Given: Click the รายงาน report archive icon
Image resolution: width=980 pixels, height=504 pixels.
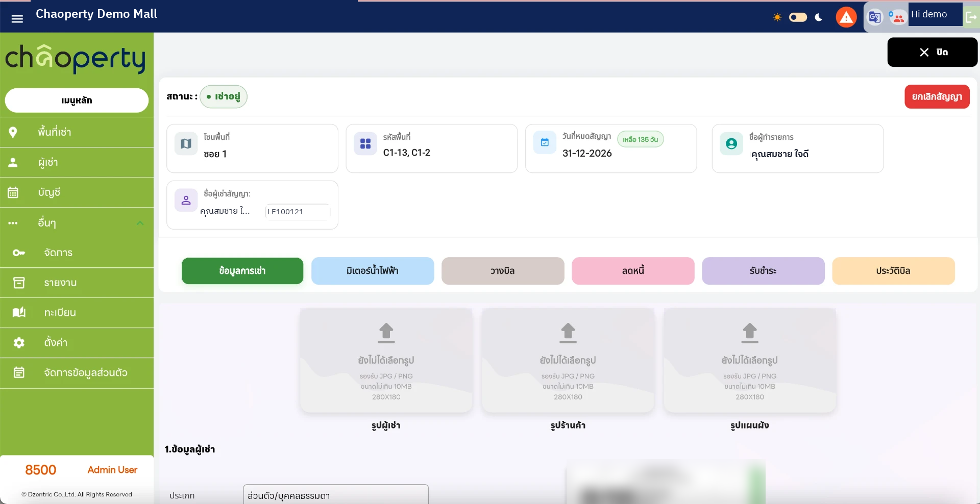Looking at the screenshot, I should [x=19, y=283].
